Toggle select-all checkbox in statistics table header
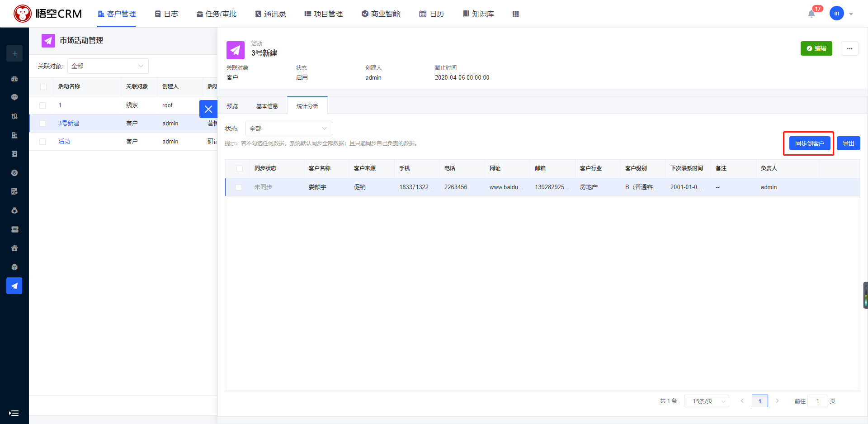 pyautogui.click(x=240, y=168)
